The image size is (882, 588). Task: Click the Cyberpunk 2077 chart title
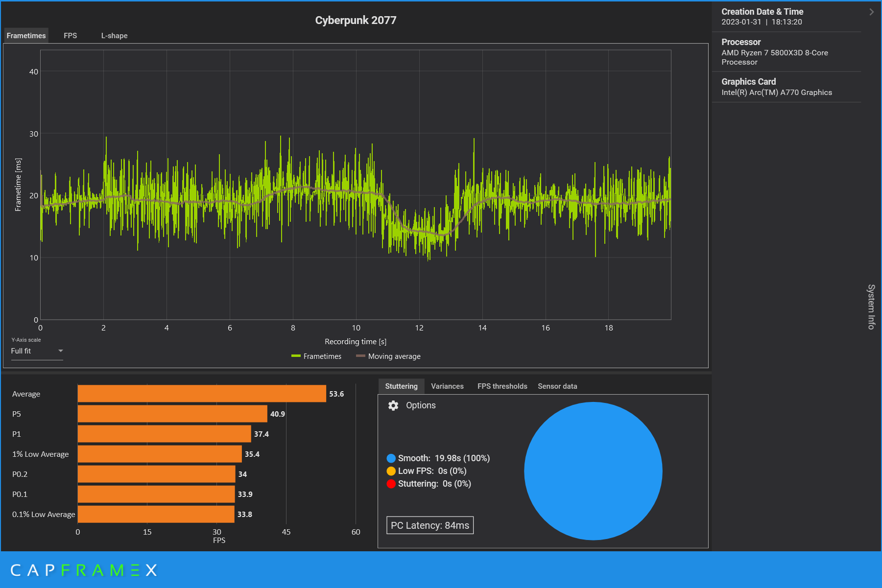tap(356, 20)
